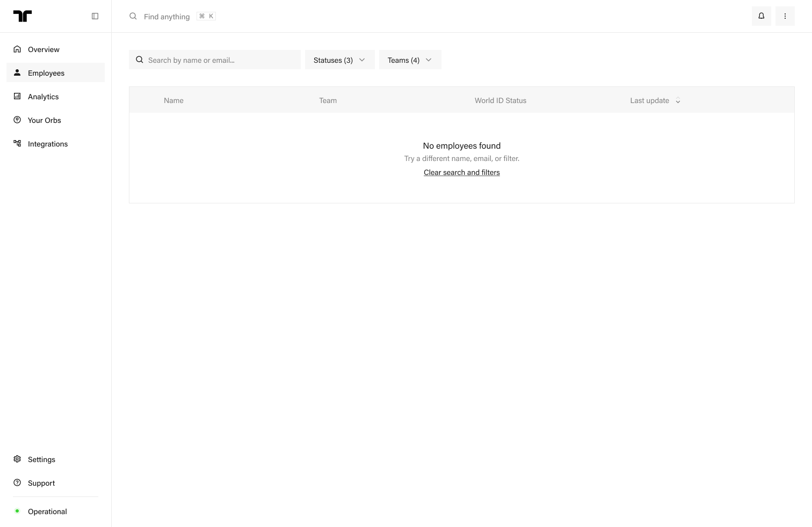This screenshot has width=812, height=527.
Task: Go to Overview page
Action: (56, 49)
